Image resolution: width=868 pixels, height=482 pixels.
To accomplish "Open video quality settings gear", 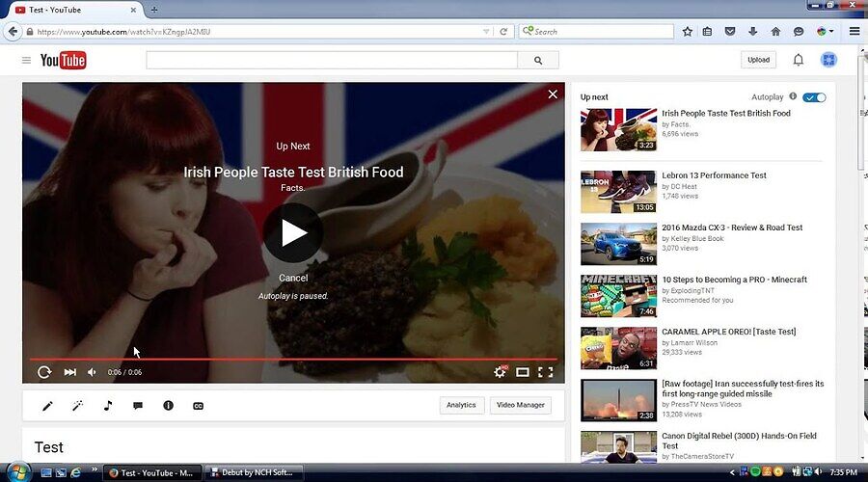I will point(500,372).
